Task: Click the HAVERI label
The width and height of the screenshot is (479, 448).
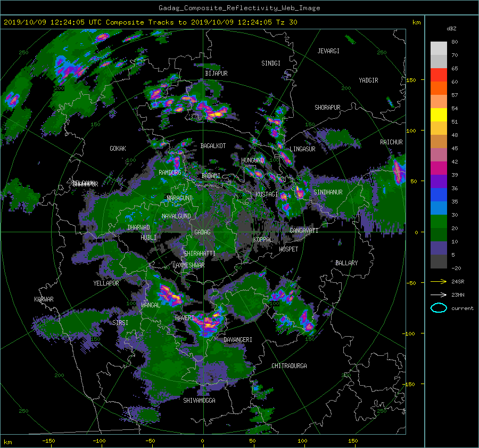Action: [185, 318]
